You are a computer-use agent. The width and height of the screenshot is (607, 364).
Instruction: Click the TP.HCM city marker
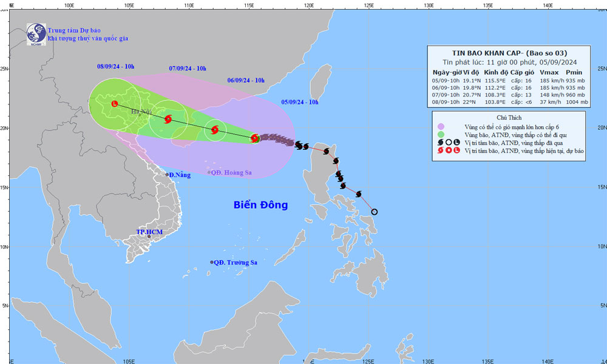(149, 237)
